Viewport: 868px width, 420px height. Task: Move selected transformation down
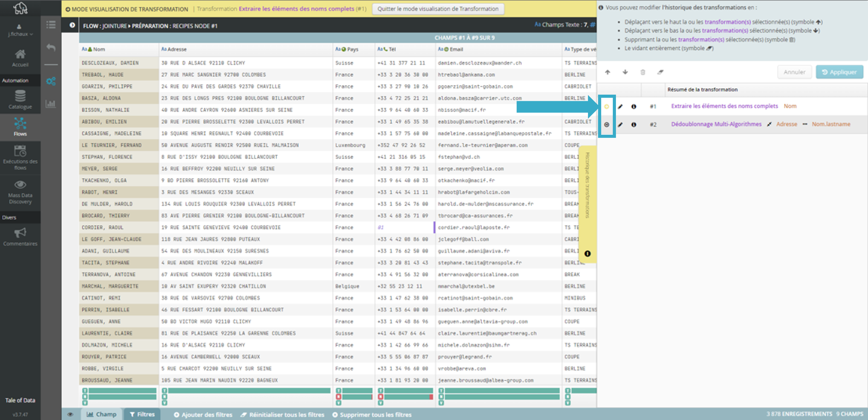tap(625, 72)
